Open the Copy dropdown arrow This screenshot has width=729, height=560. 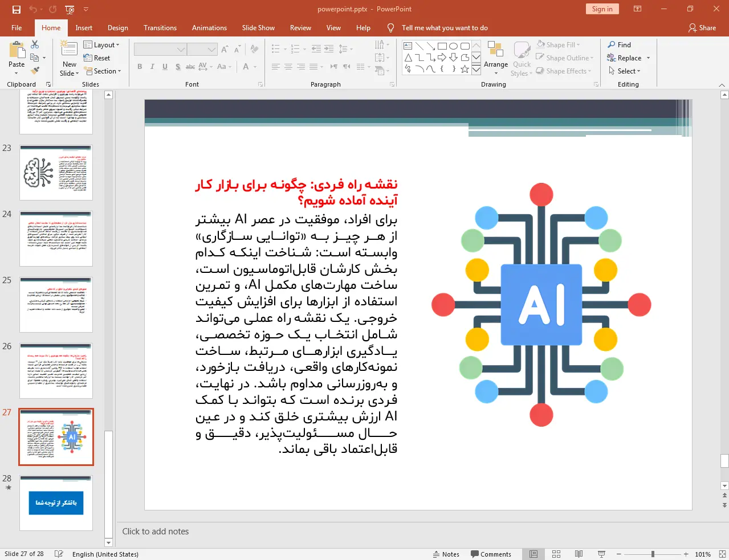coord(44,58)
